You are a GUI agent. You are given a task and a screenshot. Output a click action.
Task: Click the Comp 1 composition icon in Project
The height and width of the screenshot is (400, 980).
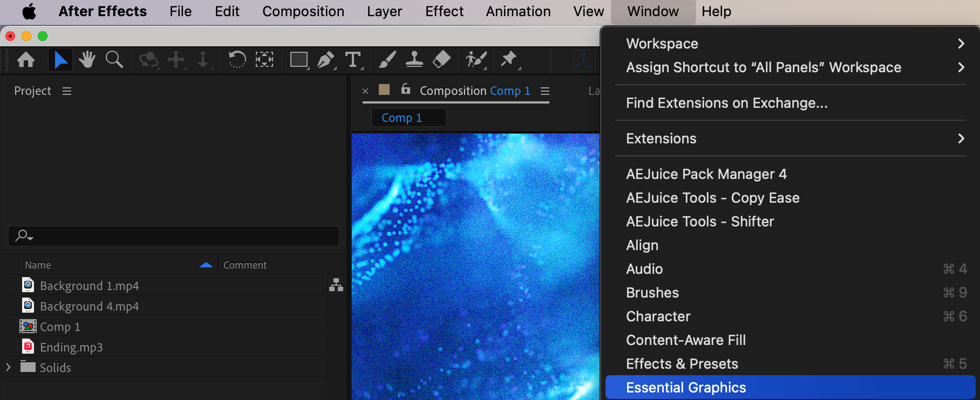(x=28, y=326)
